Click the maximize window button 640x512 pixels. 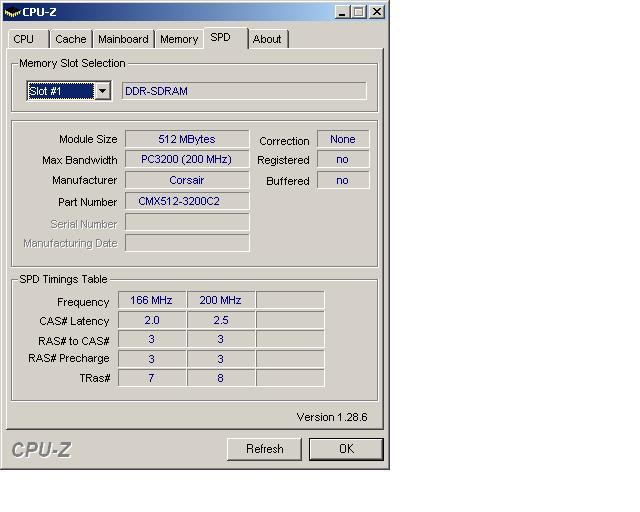click(358, 12)
